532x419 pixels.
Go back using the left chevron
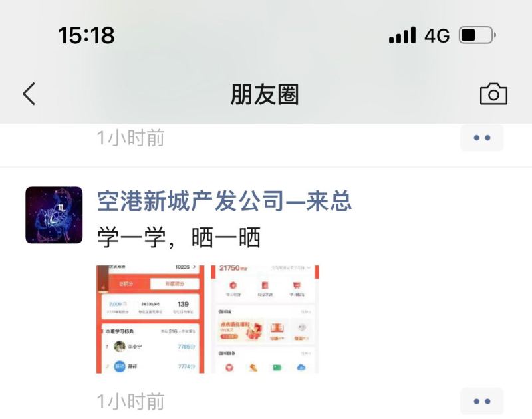29,94
